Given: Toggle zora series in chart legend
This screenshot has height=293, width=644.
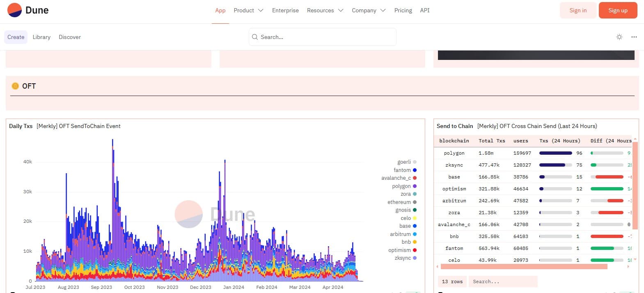Looking at the screenshot, I should pos(408,194).
